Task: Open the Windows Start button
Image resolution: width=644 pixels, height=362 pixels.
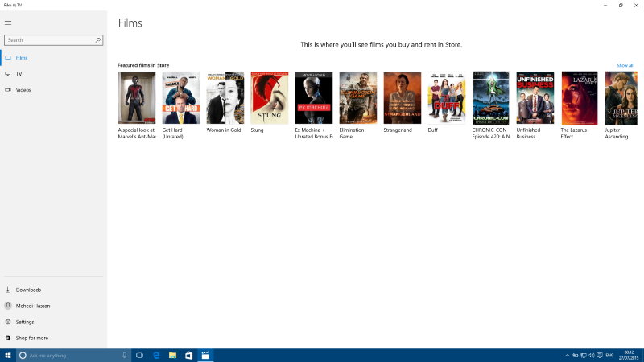Action: 8,356
